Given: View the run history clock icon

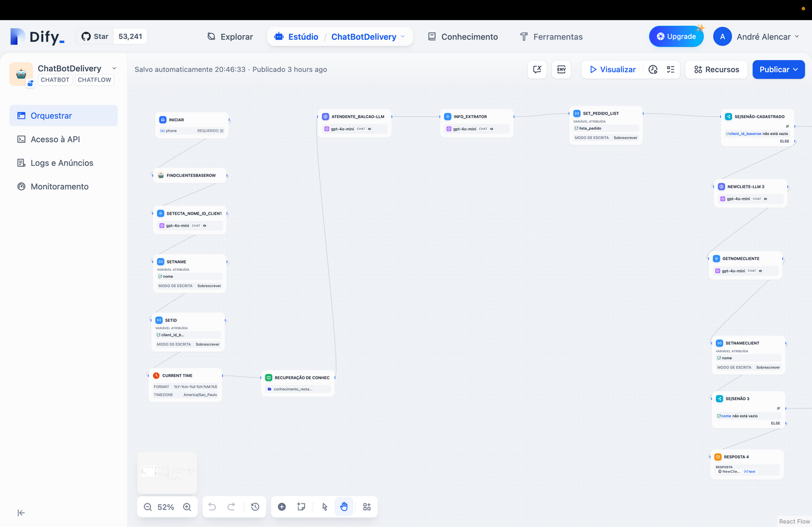Looking at the screenshot, I should coord(653,69).
